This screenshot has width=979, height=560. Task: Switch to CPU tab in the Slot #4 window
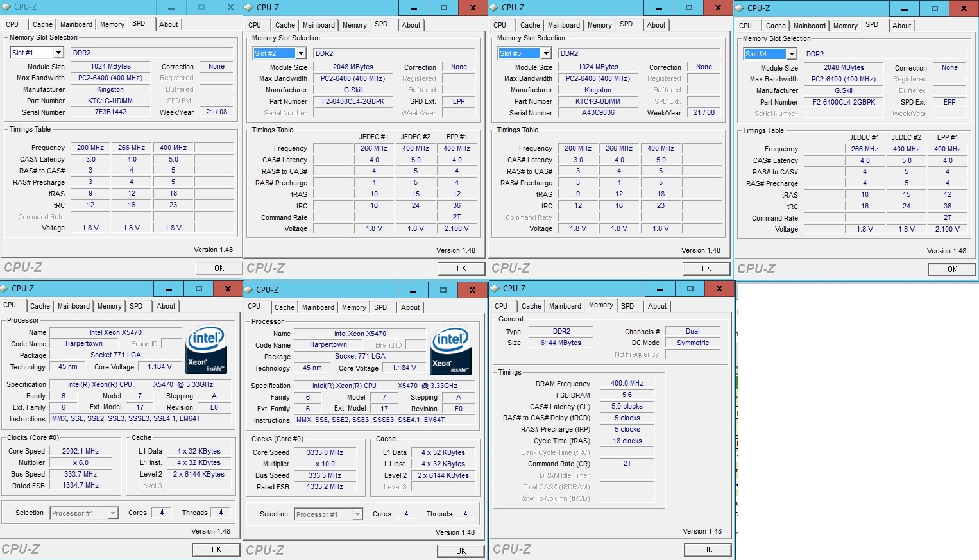(745, 26)
